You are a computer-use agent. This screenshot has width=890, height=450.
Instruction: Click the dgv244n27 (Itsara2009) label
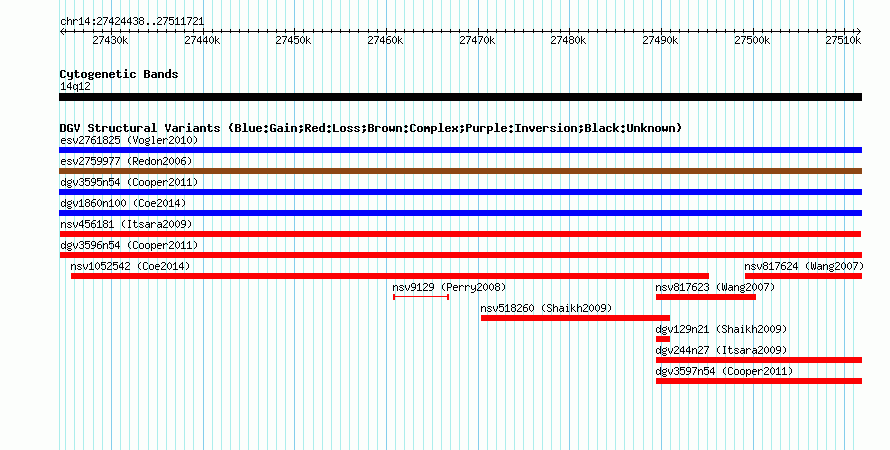721,351
